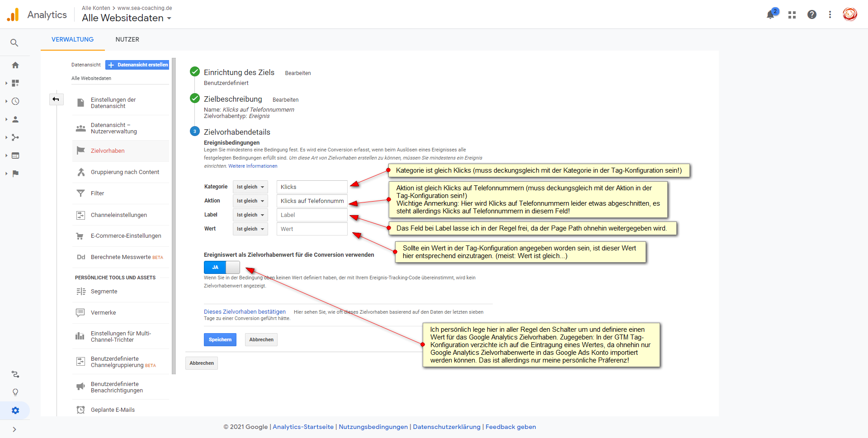Click Abbrechen next to Speichern
Screen dimensions: 868x438
coord(261,339)
